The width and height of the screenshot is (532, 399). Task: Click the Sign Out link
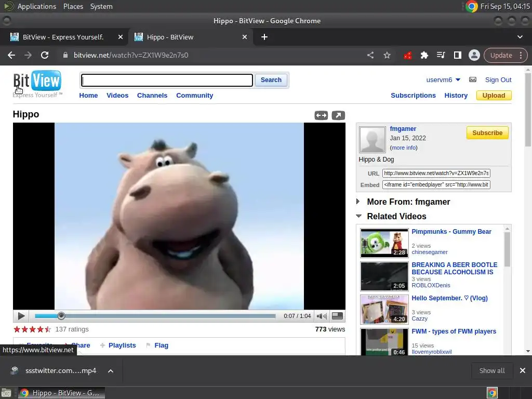[x=498, y=79]
